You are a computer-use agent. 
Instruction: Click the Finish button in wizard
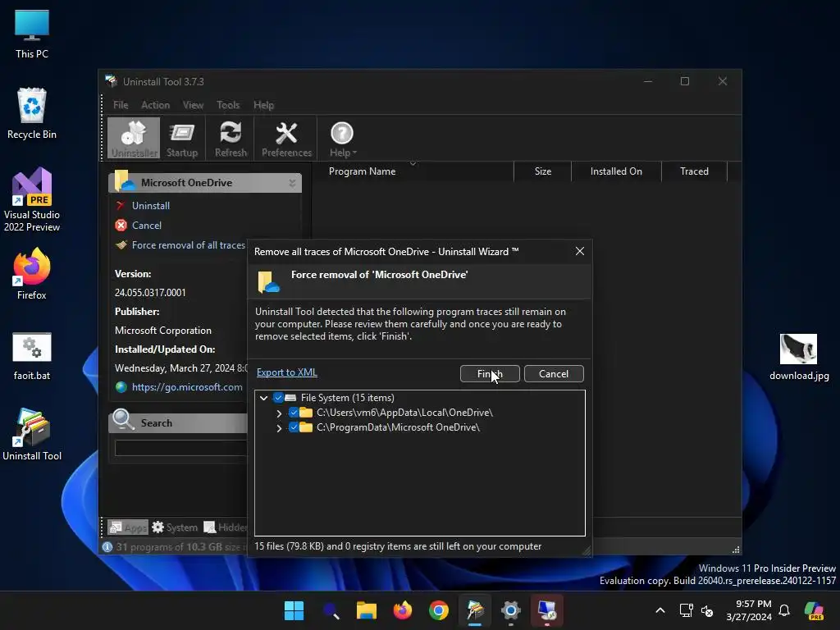490,374
